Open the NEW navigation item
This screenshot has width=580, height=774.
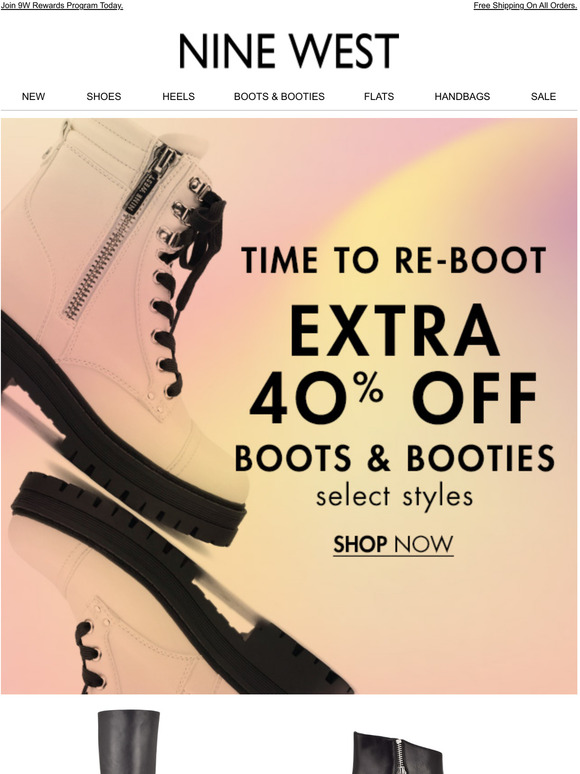click(x=33, y=97)
